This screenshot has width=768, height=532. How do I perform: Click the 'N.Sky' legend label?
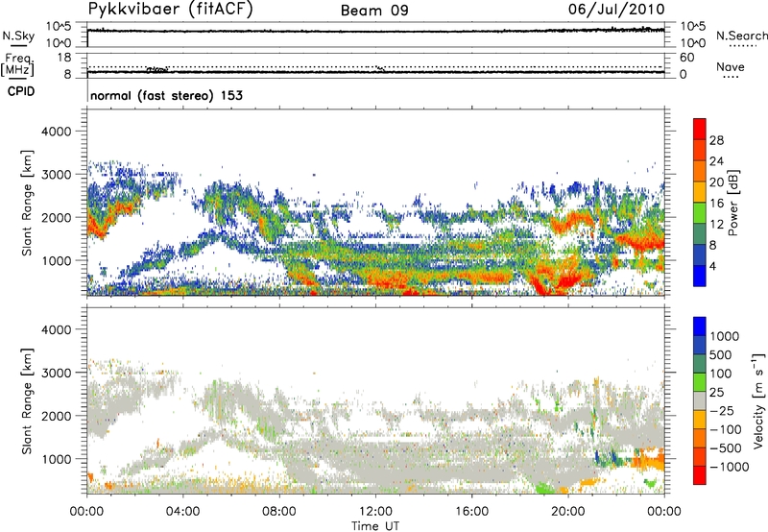18,36
